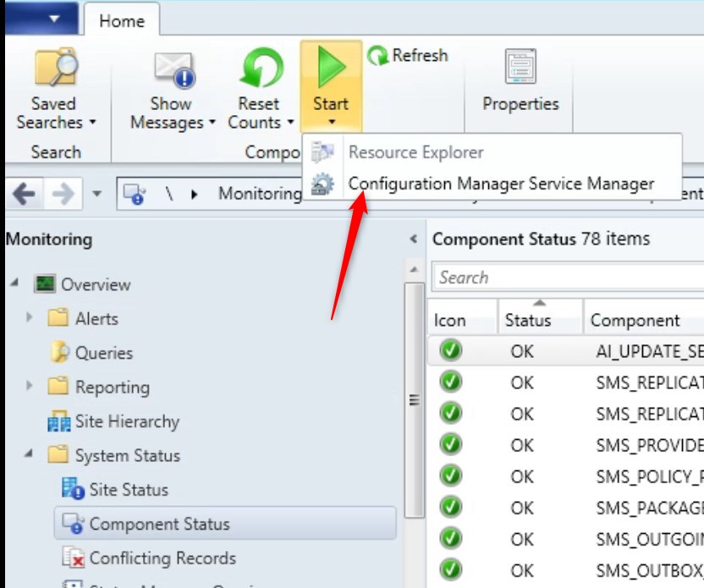Open the Site Hierarchy node
This screenshot has width=704, height=588.
tap(127, 421)
